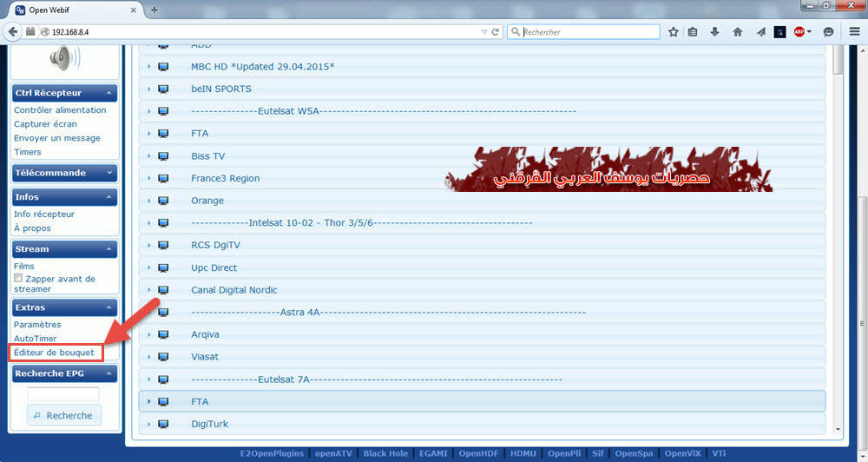Open the chat smiley icon
The image size is (868, 462).
(x=828, y=32)
